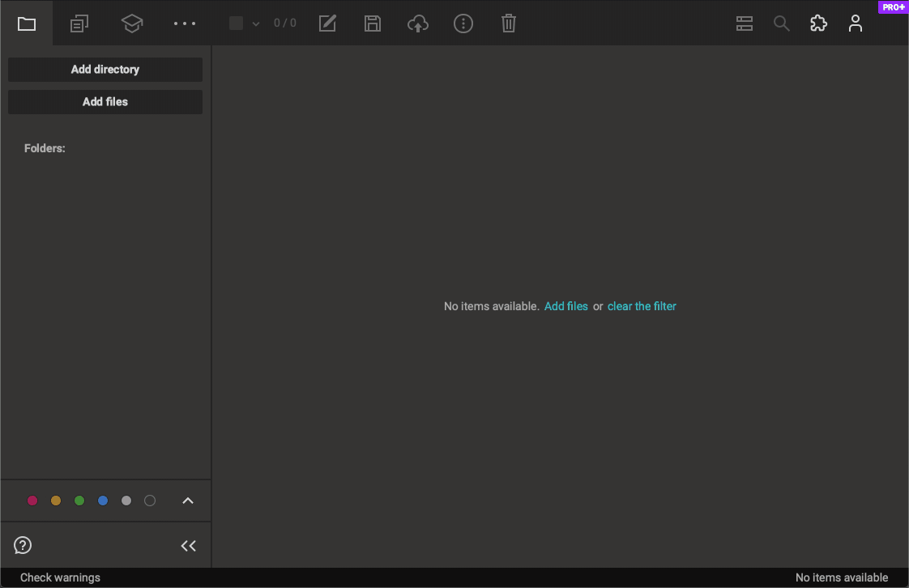Start a cloud upload
Image resolution: width=909 pixels, height=588 pixels.
(418, 23)
